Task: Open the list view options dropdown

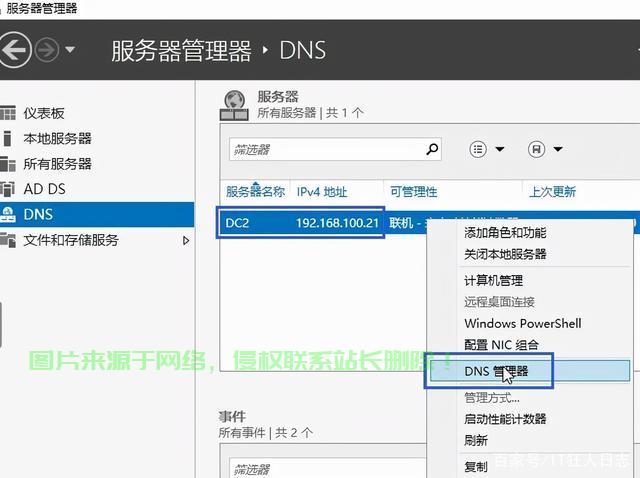Action: coord(487,149)
